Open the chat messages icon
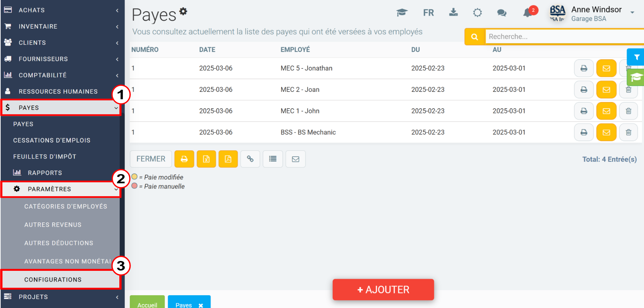644x308 pixels. [x=501, y=13]
